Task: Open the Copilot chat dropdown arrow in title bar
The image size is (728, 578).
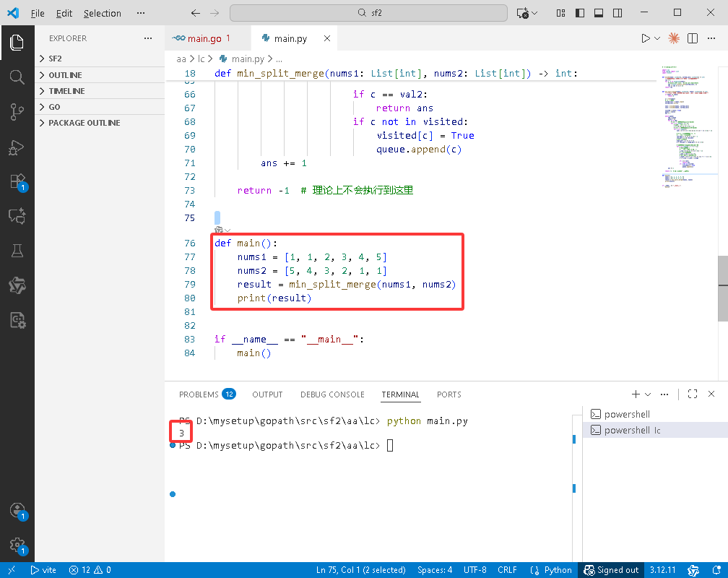Action: point(534,13)
